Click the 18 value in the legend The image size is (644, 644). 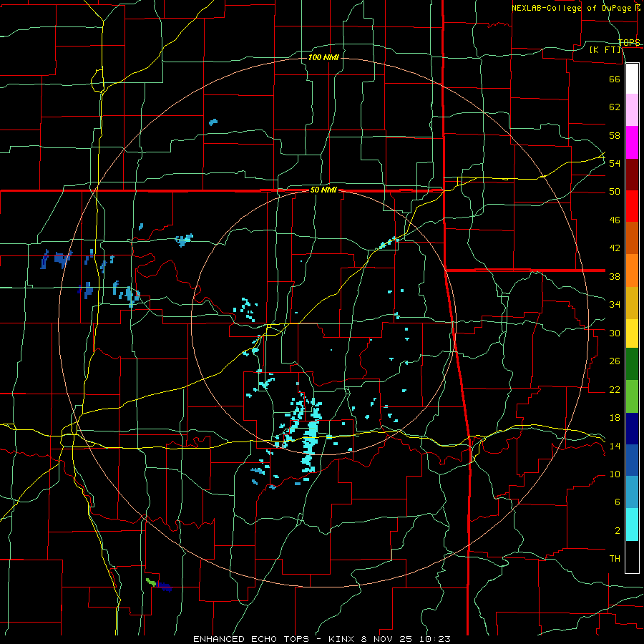[615, 418]
